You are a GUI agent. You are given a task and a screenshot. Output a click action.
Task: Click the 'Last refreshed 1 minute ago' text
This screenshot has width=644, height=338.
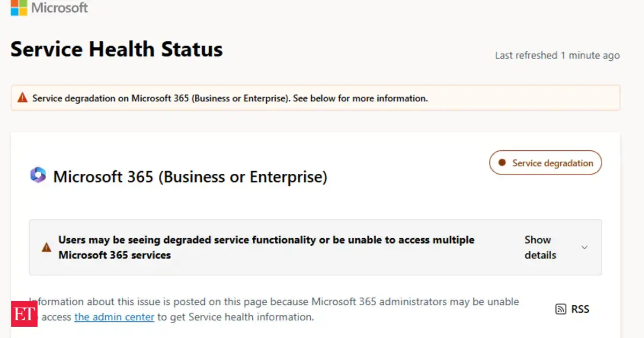pos(557,55)
